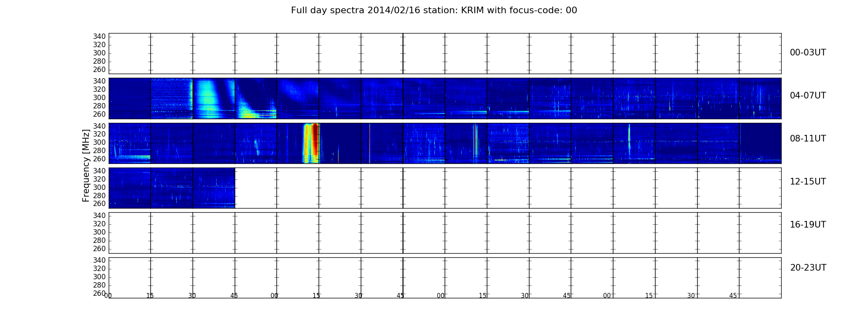Click the 300 tick label of 00-03UT panel

(x=99, y=53)
